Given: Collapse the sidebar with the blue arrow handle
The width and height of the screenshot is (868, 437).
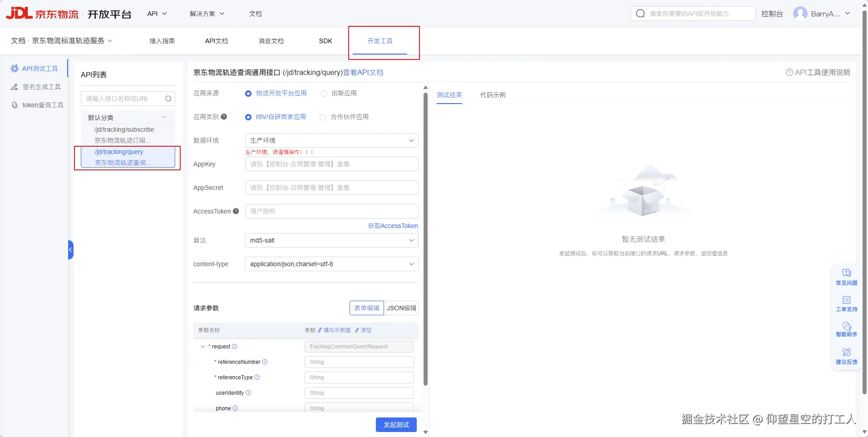Looking at the screenshot, I should 70,250.
